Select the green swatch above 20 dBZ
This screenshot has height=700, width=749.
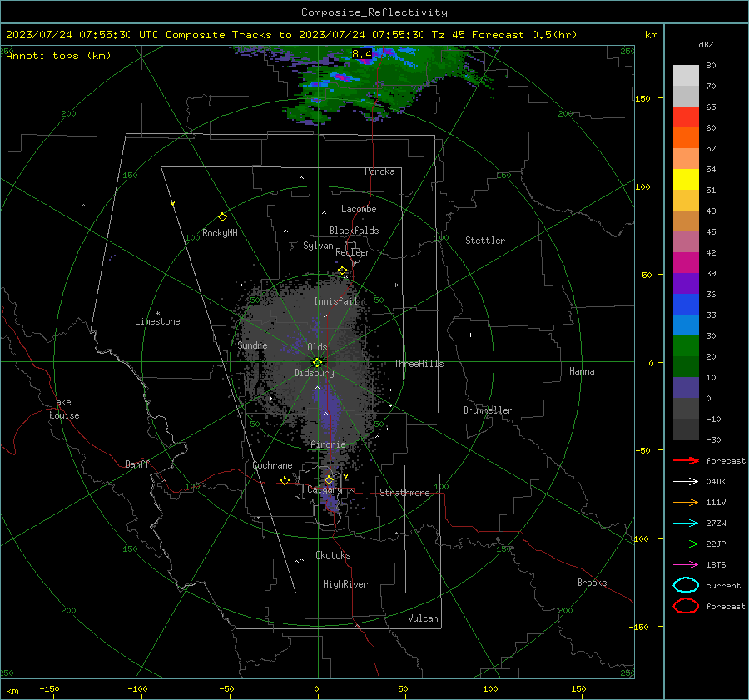click(686, 345)
